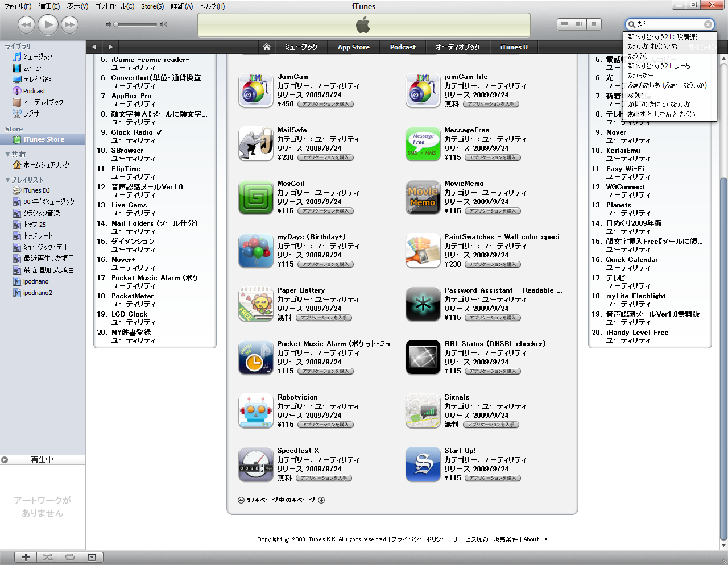Open the ミュージック store tab
Image resolution: width=728 pixels, height=565 pixels.
click(301, 47)
